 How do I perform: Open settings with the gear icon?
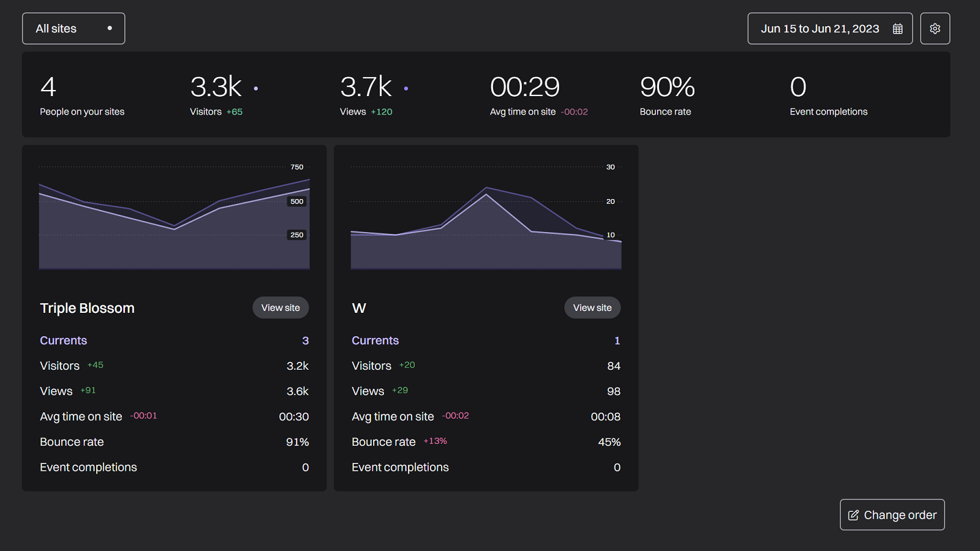(935, 28)
